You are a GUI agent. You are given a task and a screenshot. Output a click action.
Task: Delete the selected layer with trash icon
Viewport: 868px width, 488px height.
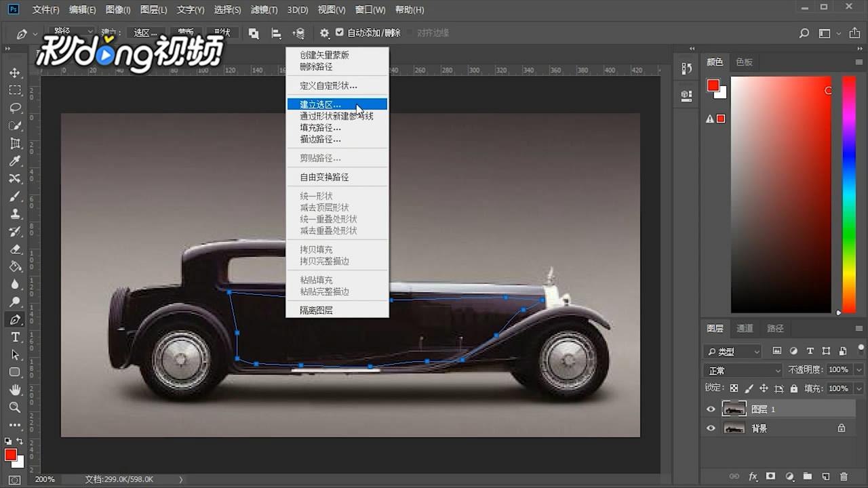tap(844, 476)
